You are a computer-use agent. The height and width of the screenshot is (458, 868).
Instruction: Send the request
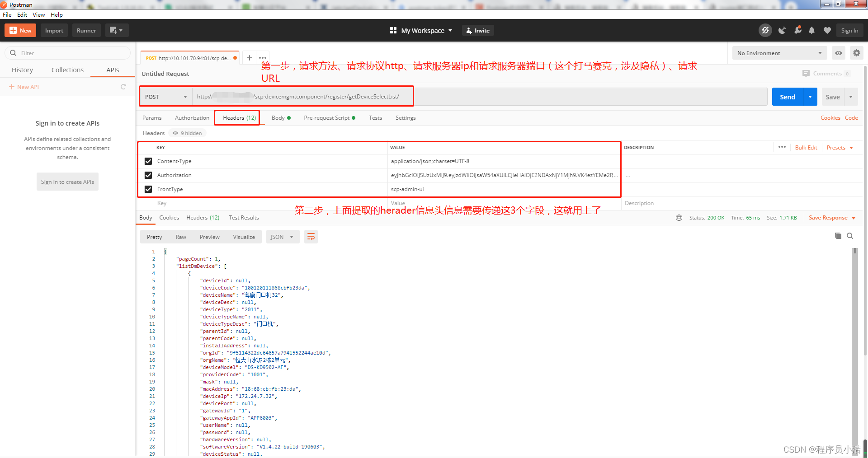point(787,97)
